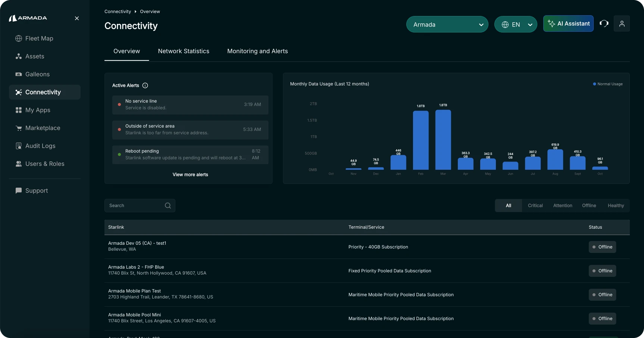Click the Jan 446 GB usage bar
The image size is (644, 338).
click(x=398, y=163)
